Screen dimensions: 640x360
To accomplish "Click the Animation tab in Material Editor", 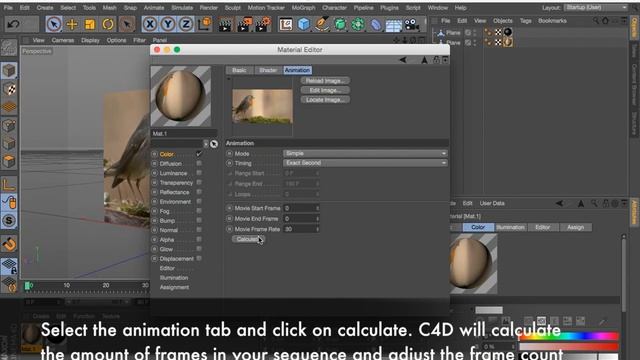I will [298, 70].
